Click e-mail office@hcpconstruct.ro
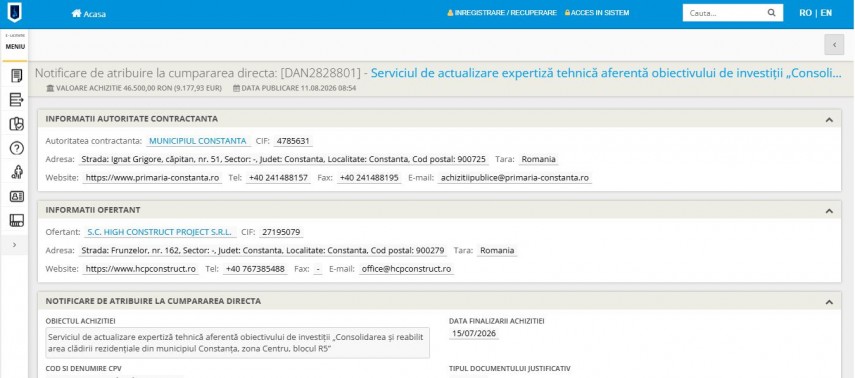Image resolution: width=855 pixels, height=378 pixels. click(406, 269)
